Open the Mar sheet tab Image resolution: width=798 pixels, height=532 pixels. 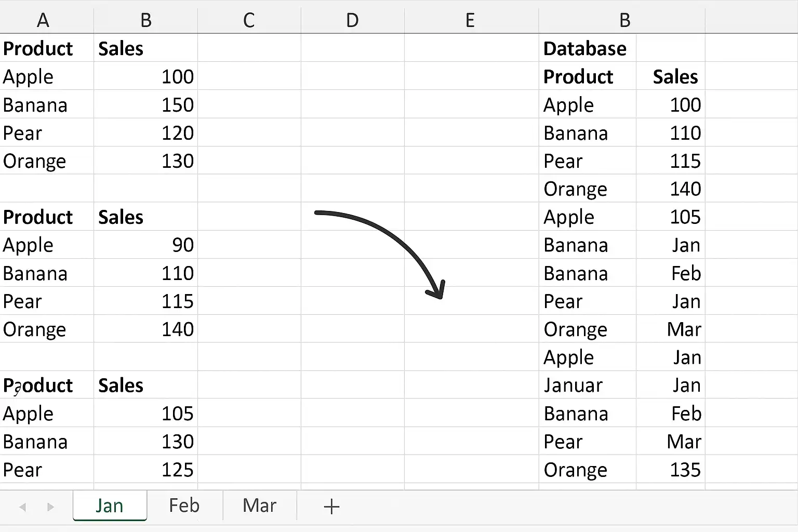click(259, 506)
